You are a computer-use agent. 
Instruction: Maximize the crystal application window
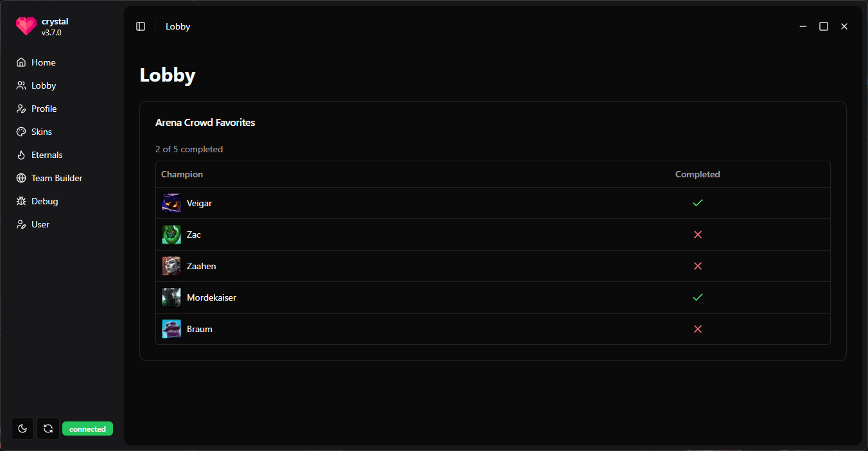coord(824,26)
